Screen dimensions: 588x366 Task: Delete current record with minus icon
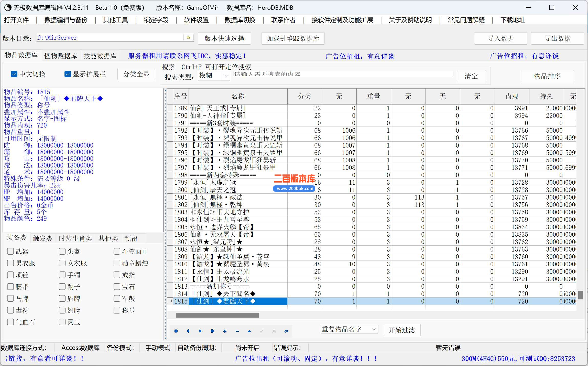point(237,331)
